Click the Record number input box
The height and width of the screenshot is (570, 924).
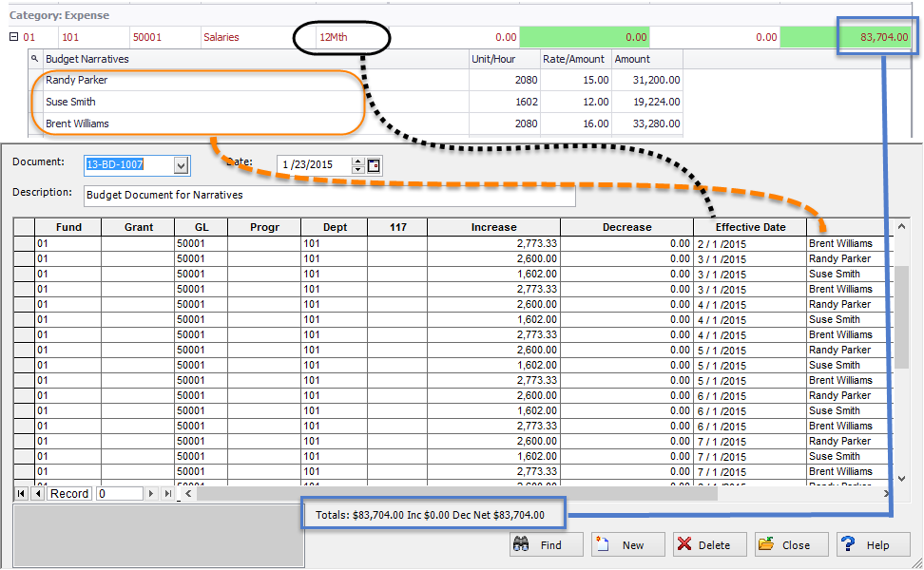tap(119, 494)
